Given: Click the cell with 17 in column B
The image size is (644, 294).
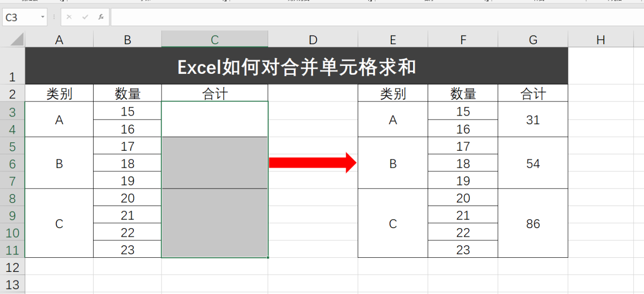Looking at the screenshot, I should [x=127, y=146].
